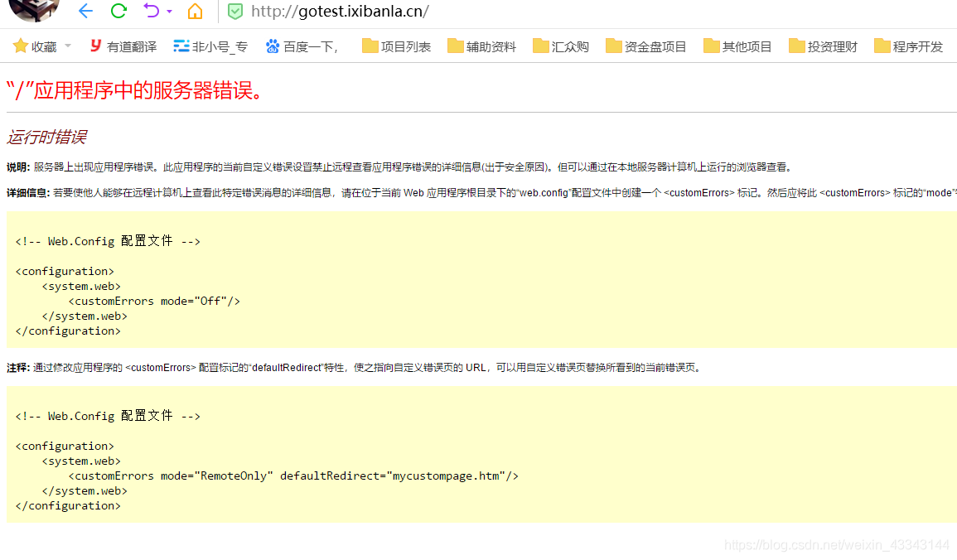Image resolution: width=957 pixels, height=560 pixels.
Task: Open the dropdown arrow next to 收藏
Action: pyautogui.click(x=67, y=46)
